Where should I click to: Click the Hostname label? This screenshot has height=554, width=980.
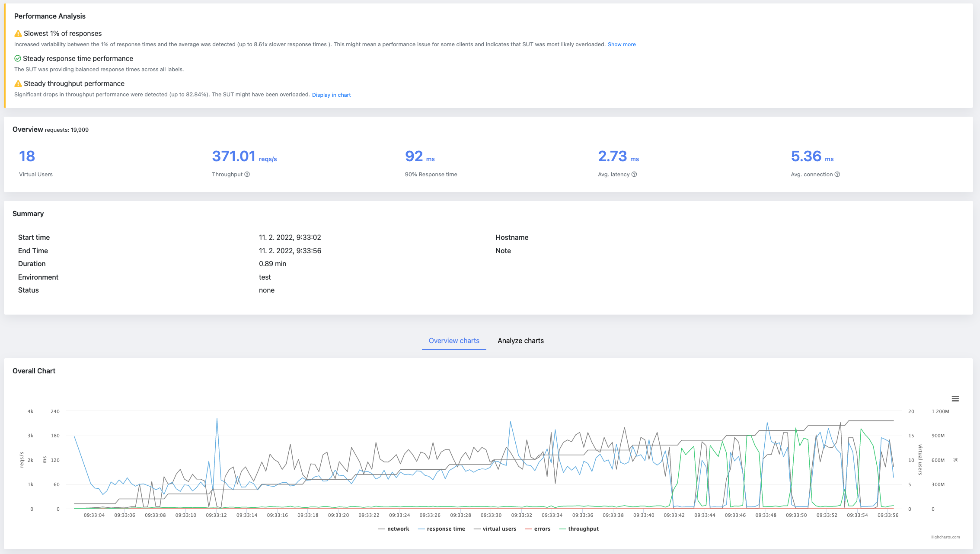512,238
